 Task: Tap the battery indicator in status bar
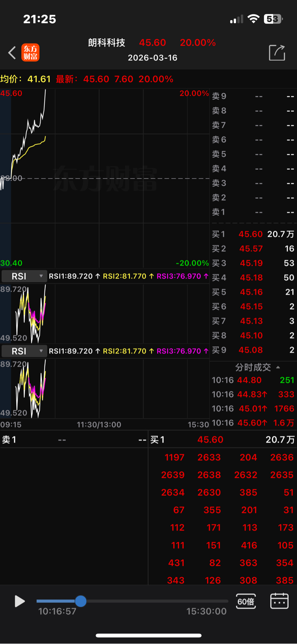coord(273,19)
